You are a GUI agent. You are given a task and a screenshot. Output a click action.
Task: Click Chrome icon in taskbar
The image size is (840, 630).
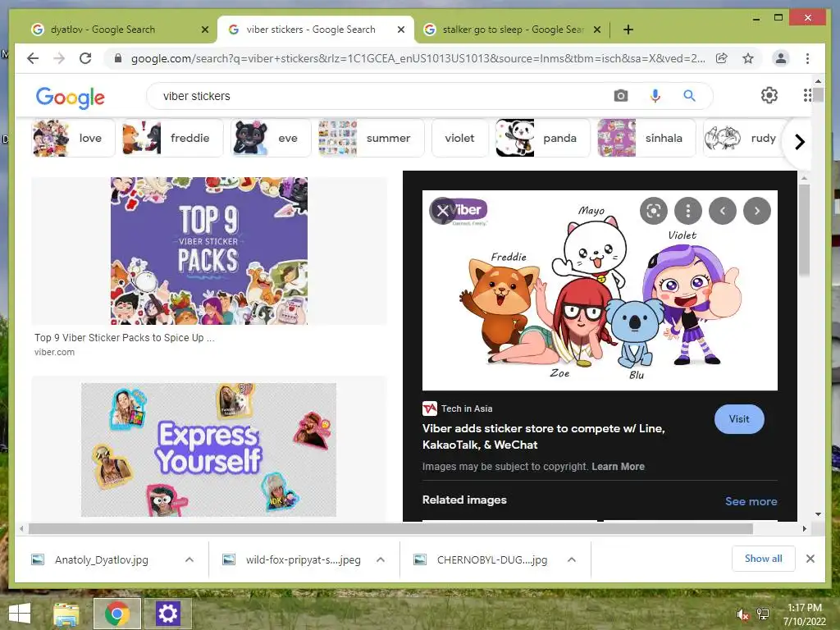pyautogui.click(x=116, y=614)
